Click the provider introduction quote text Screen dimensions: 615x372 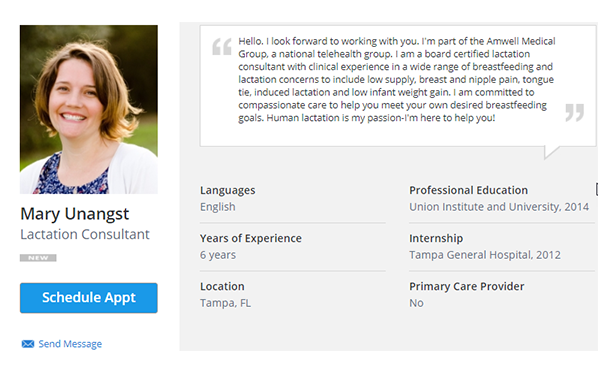tap(397, 80)
